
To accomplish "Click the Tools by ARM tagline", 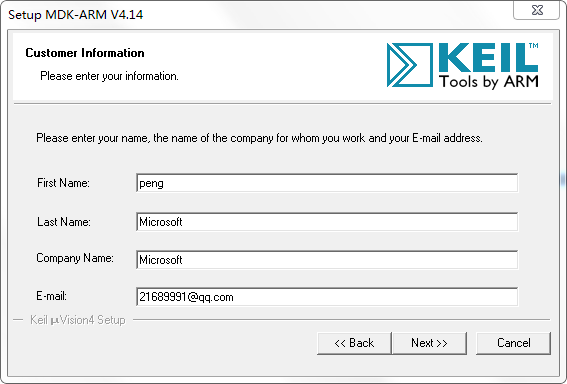I will pyautogui.click(x=489, y=82).
